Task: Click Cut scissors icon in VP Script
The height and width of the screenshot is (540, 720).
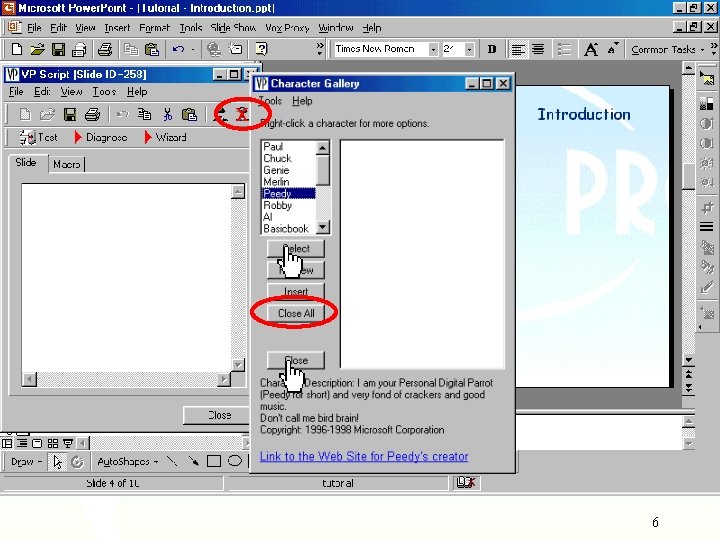Action: (x=168, y=114)
